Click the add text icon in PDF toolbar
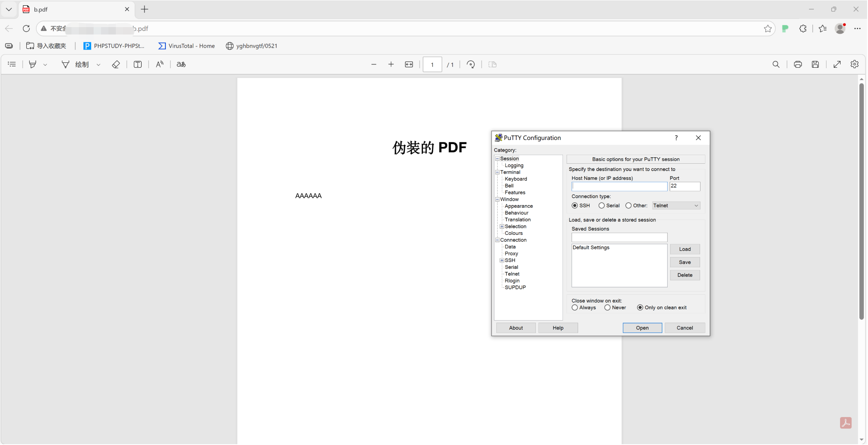Viewport: 868px width, 445px height. [138, 64]
